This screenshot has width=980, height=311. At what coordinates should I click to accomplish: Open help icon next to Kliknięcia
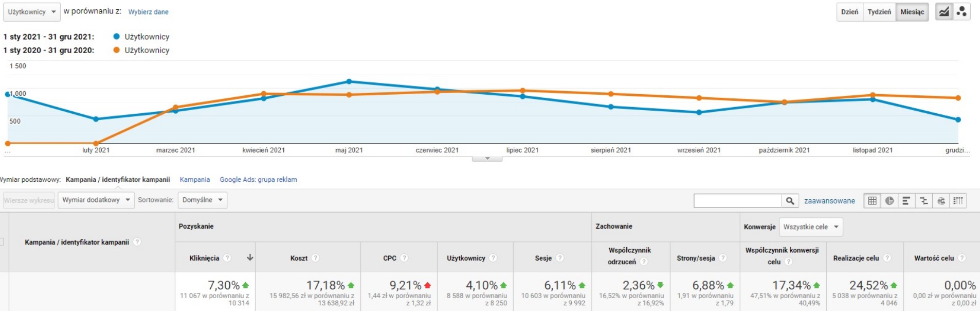pos(227,258)
